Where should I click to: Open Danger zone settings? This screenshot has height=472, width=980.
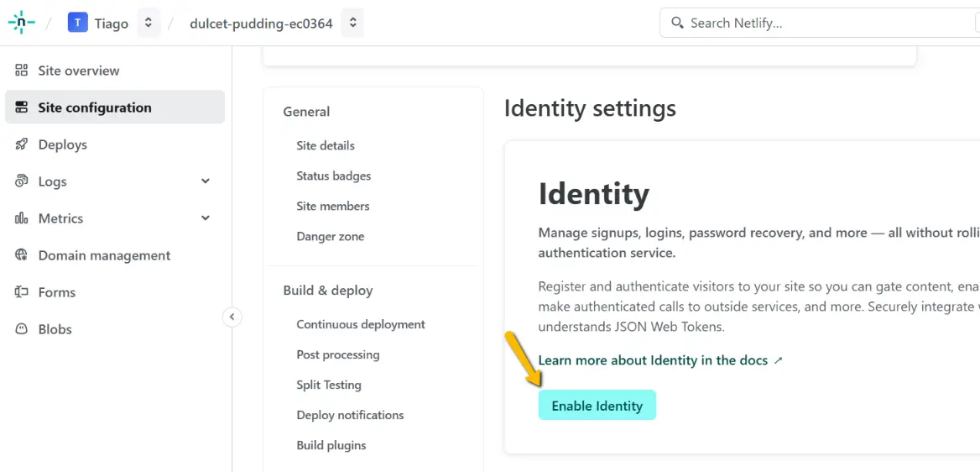(330, 237)
